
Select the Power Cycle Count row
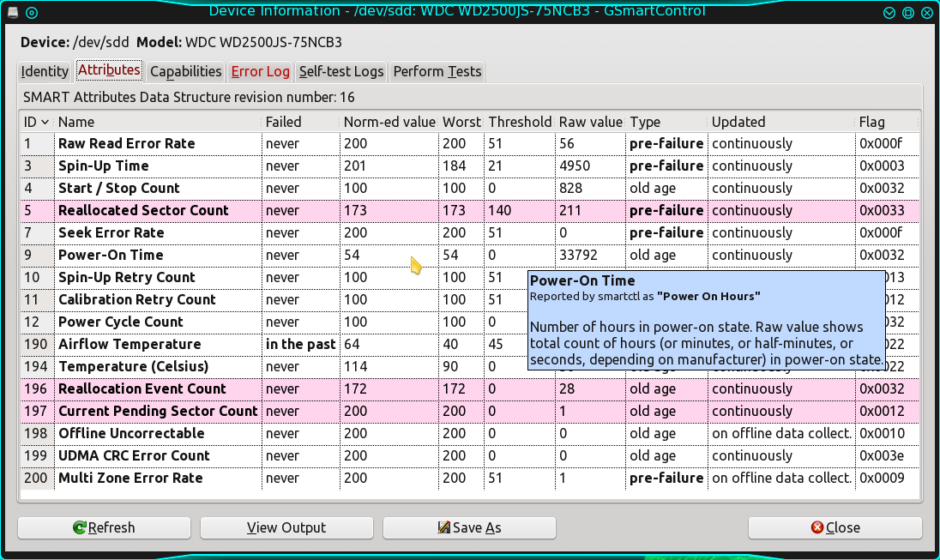(x=470, y=322)
